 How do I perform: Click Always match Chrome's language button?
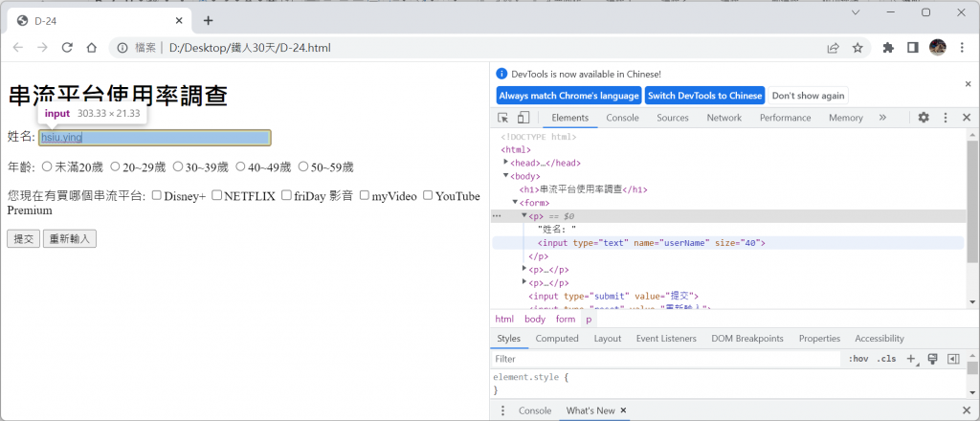pyautogui.click(x=568, y=96)
